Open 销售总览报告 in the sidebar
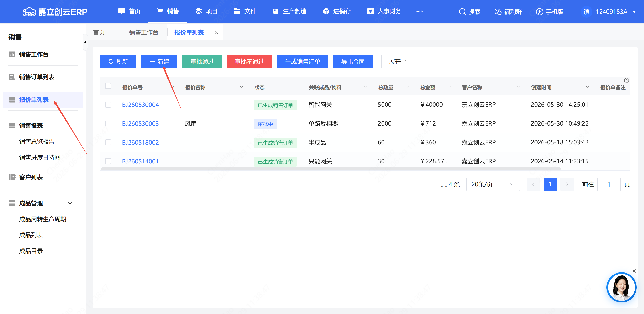The image size is (644, 314). 37,141
